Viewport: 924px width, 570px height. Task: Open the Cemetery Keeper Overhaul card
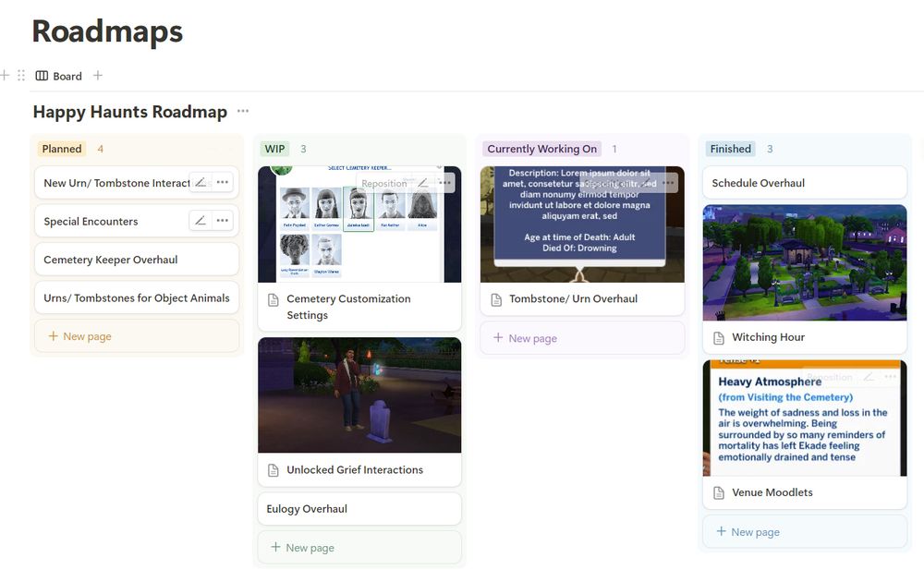click(137, 260)
